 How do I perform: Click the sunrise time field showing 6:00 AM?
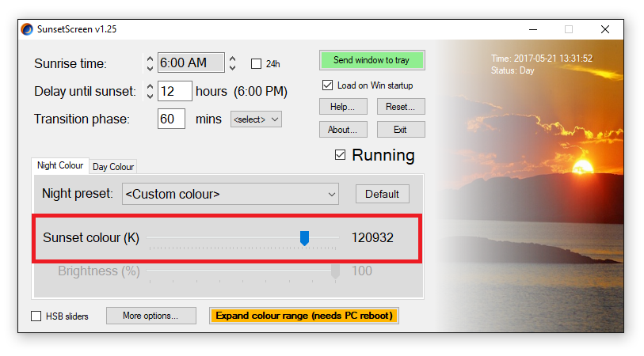point(191,62)
